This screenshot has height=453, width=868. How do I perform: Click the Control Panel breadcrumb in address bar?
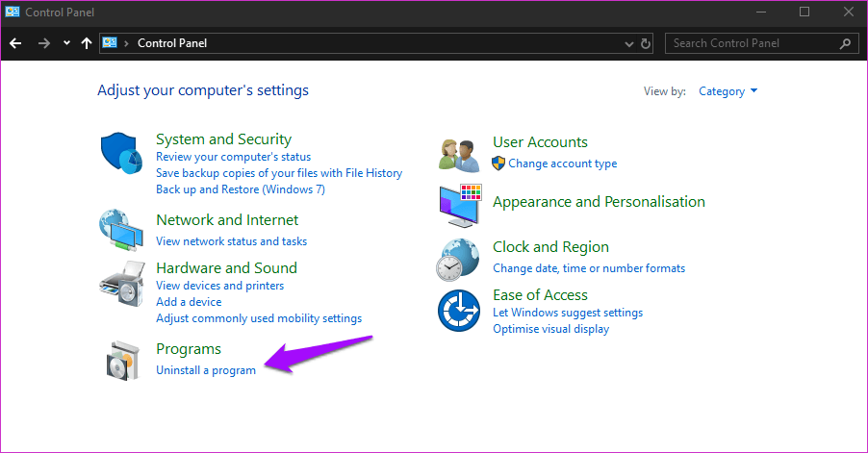(172, 43)
